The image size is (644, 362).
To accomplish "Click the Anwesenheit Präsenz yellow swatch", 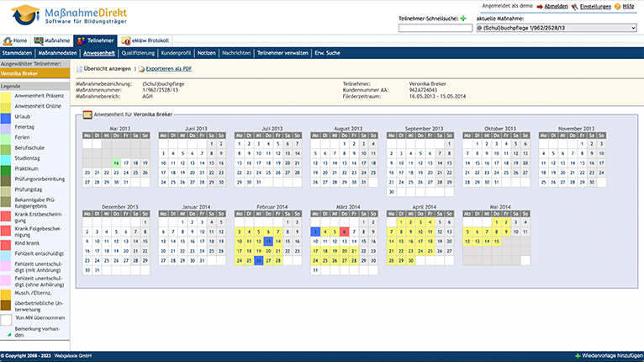I will pos(6,98).
